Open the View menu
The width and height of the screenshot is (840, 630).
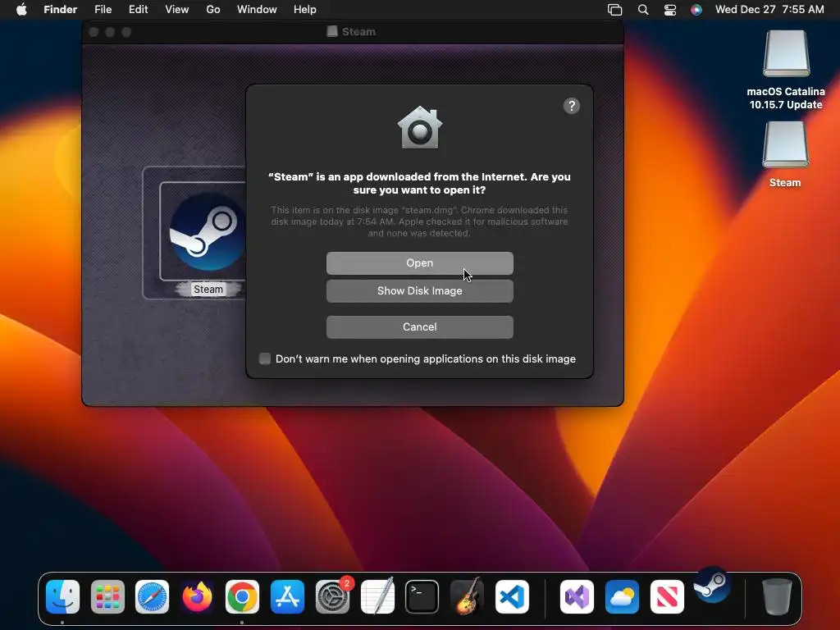tap(177, 10)
